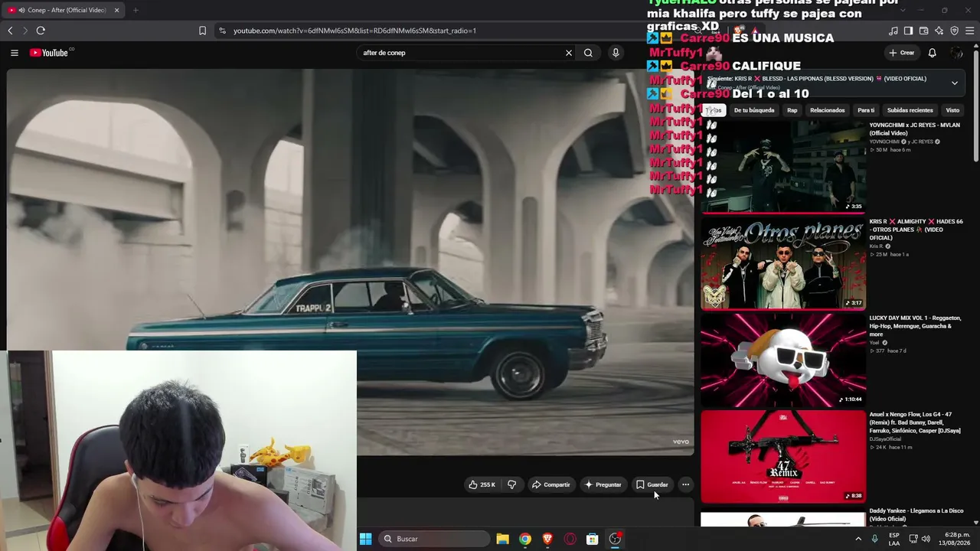Open the OBS Studio taskbar icon
Viewport: 980px width, 551px height.
coord(615,539)
